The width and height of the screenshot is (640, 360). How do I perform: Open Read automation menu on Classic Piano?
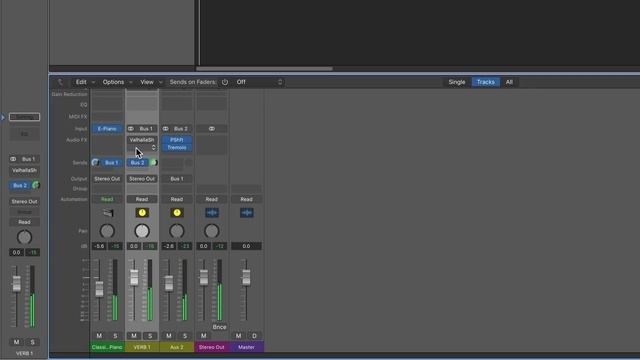click(107, 199)
